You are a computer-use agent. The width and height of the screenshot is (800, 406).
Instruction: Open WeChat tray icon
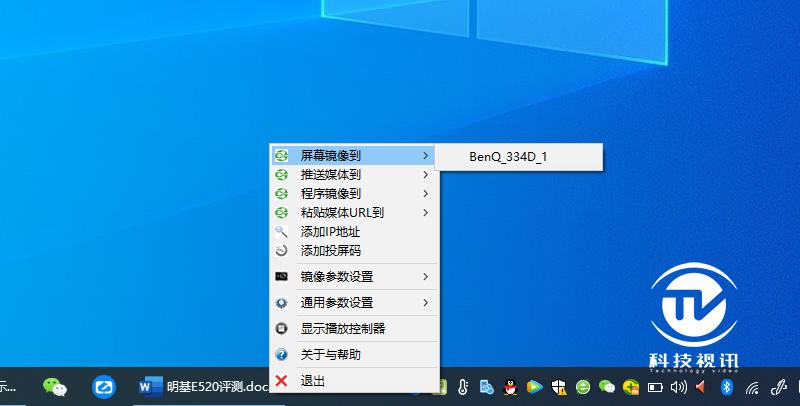607,387
